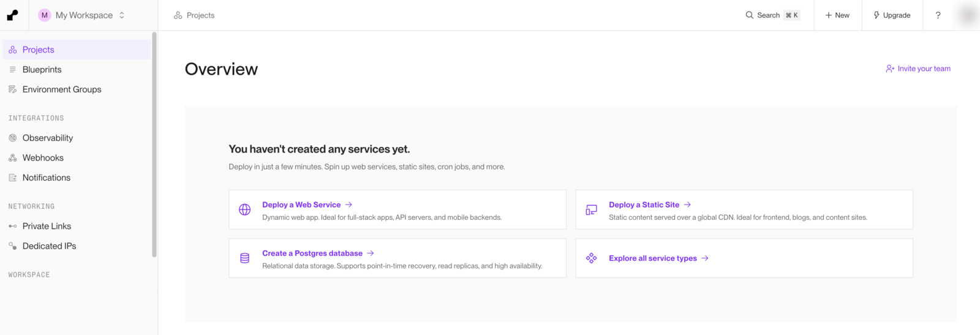Viewport: 980px width, 335px height.
Task: Click the NETWORKING section label
Action: tap(31, 206)
